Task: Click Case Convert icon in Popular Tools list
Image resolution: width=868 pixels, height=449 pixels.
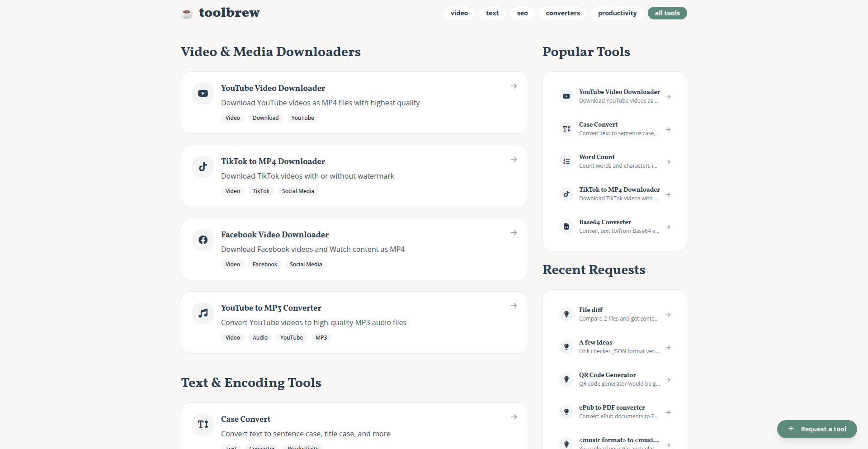Action: point(566,129)
